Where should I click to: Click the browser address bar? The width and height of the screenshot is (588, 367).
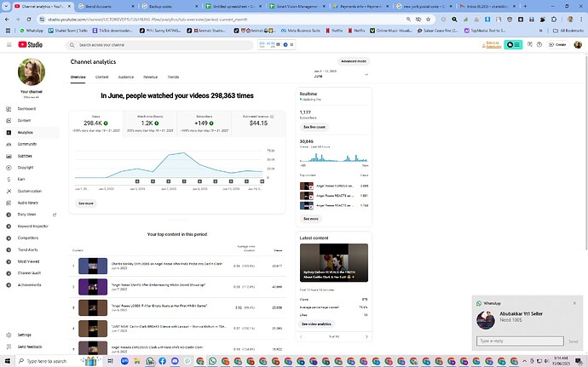pos(225,19)
